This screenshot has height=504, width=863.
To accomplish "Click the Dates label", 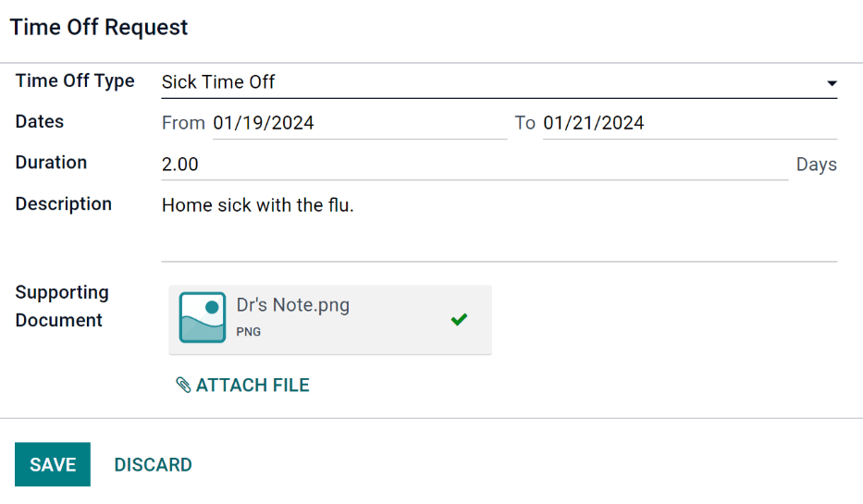I will pyautogui.click(x=40, y=121).
